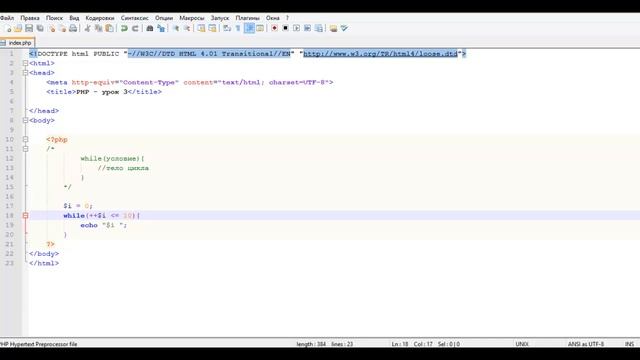Viewport: 640px width, 360px height.
Task: Click the spell-check checkmark toolbar icon
Action: point(344,28)
